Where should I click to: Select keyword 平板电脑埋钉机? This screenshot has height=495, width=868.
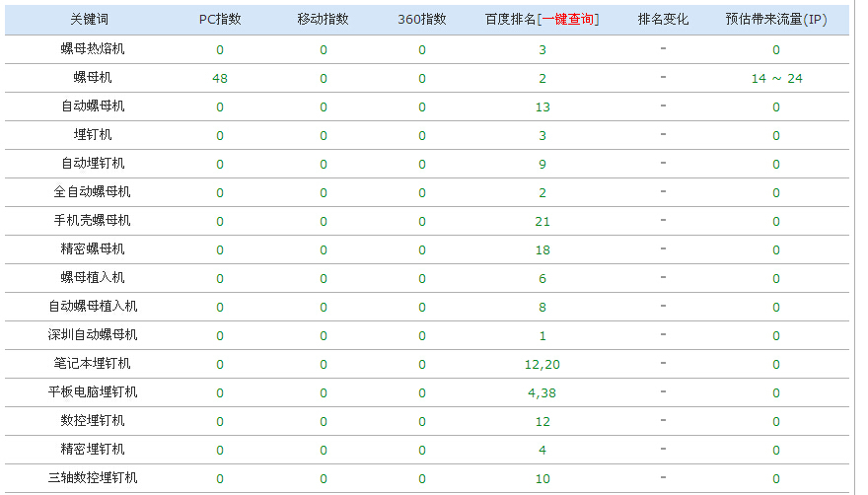point(93,392)
